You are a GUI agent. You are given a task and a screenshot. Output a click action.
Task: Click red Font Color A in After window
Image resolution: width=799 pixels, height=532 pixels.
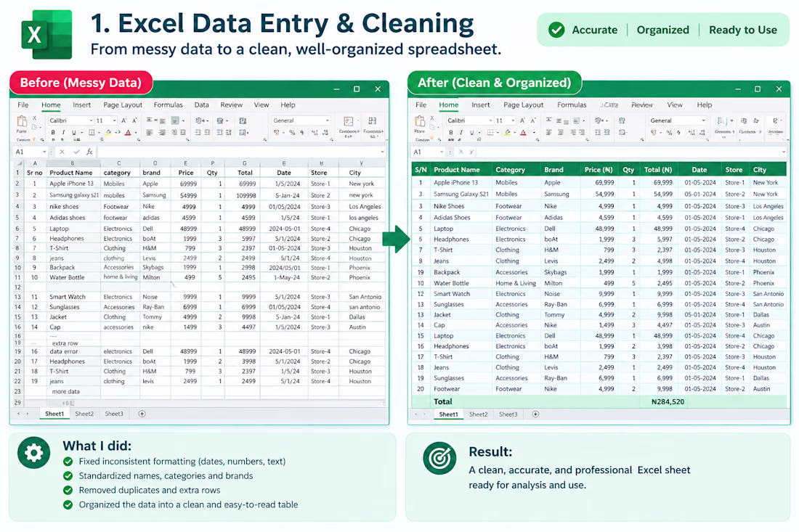523,132
